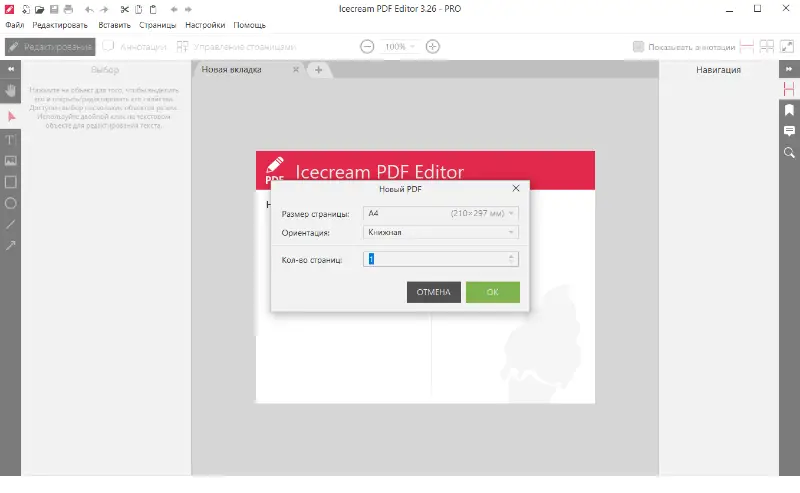Close the Новый PDF dialog
The height and width of the screenshot is (493, 800).
(516, 188)
